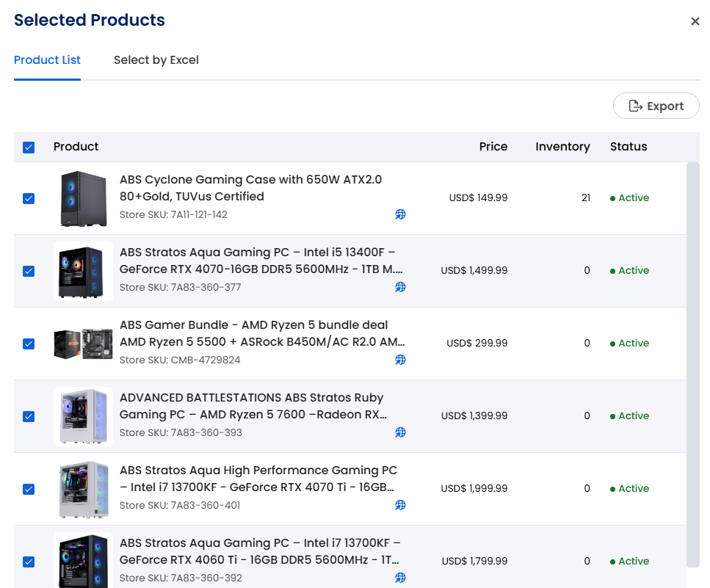The height and width of the screenshot is (588, 710).
Task: Open the Select by Excel tab
Action: coord(156,60)
